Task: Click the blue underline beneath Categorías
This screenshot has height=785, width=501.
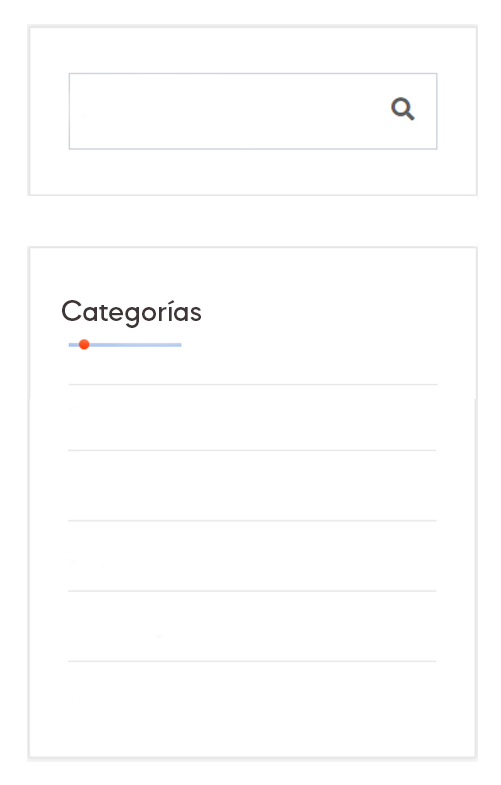Action: tap(125, 345)
